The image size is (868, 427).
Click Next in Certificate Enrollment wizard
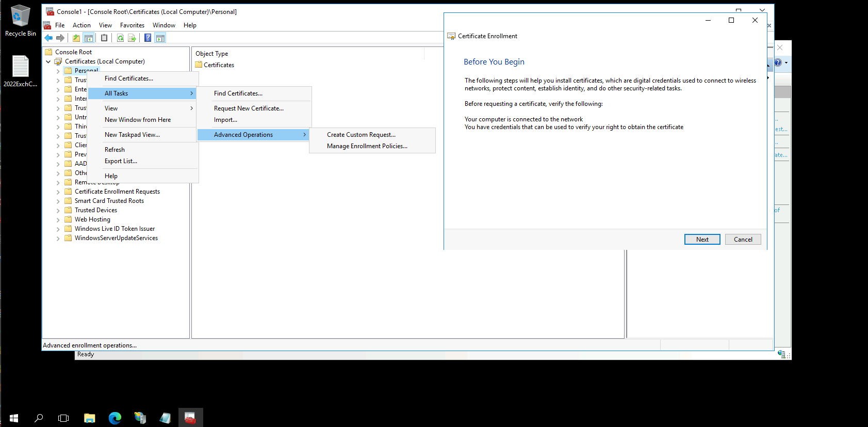tap(702, 240)
